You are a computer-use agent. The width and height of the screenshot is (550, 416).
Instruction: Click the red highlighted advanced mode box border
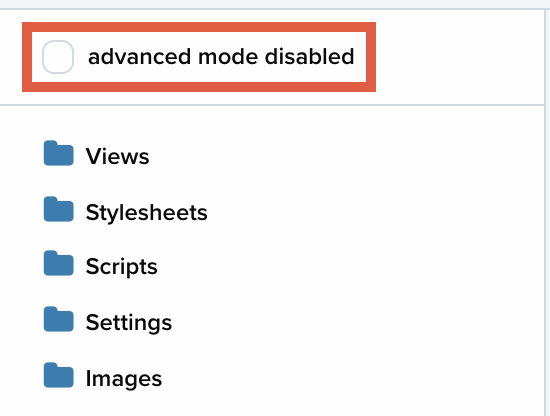(x=199, y=27)
